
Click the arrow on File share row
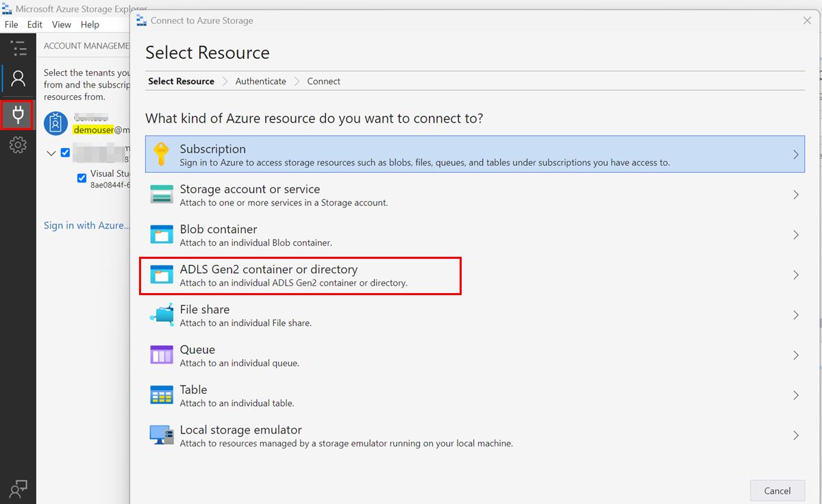point(795,315)
